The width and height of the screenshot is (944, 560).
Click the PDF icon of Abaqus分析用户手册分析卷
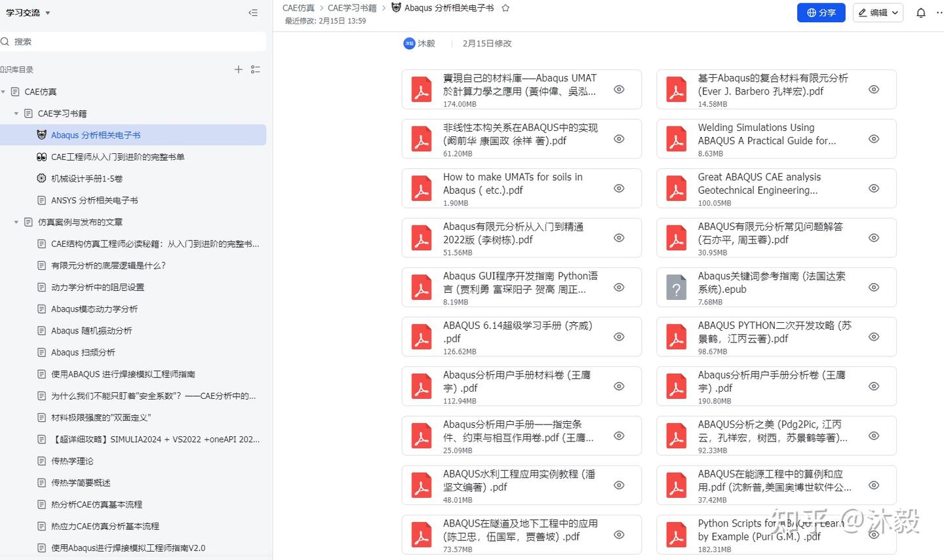676,386
